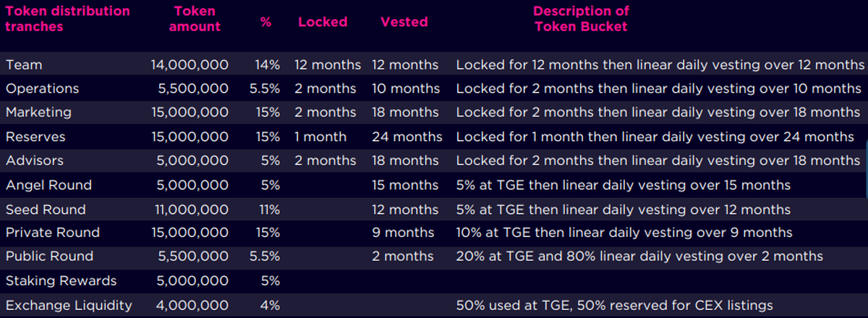Click the Token distribution tranches header
The height and width of the screenshot is (318, 868).
coord(67,19)
